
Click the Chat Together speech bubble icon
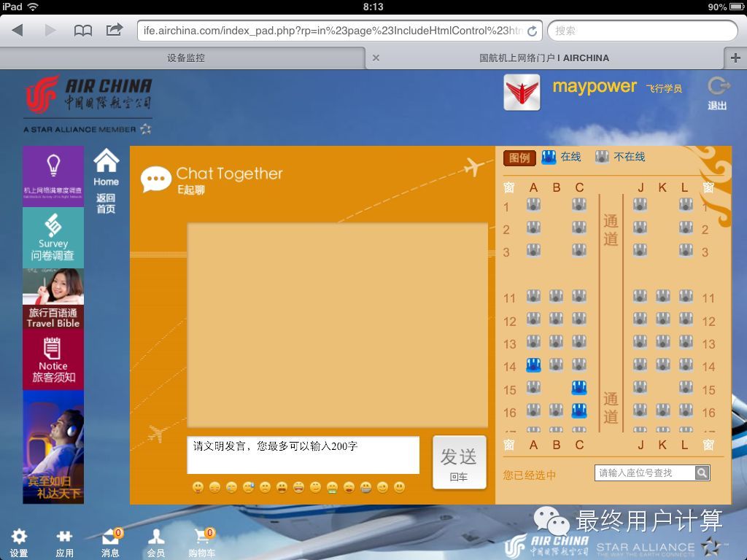coord(156,179)
